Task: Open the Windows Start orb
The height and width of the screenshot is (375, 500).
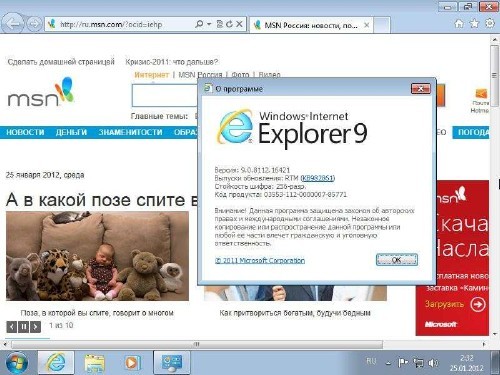Action: 16,363
